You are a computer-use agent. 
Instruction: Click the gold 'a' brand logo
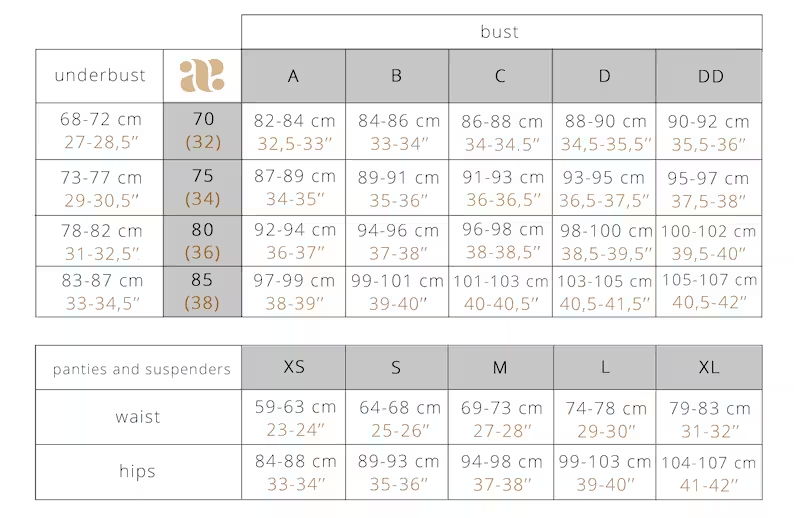click(x=202, y=75)
